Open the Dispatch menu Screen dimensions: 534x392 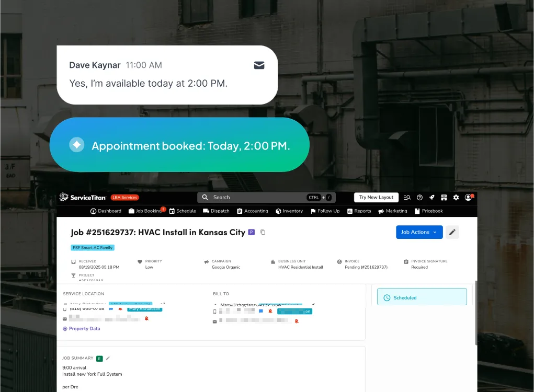(216, 211)
